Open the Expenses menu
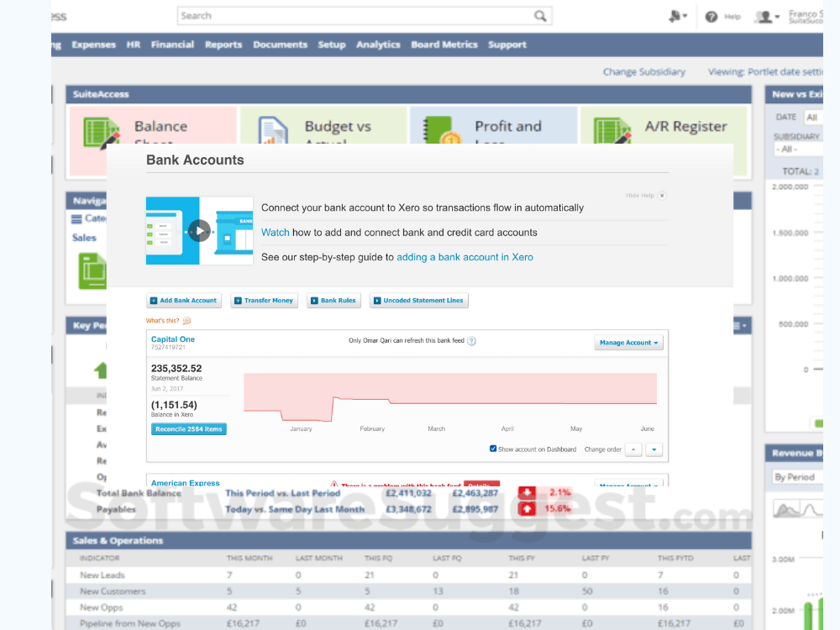Viewport: 840px width, 630px height. (94, 45)
